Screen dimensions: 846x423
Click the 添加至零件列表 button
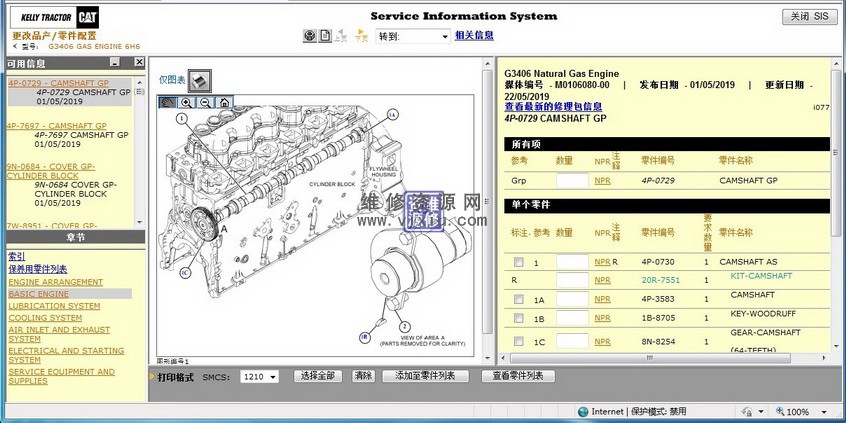pos(424,376)
